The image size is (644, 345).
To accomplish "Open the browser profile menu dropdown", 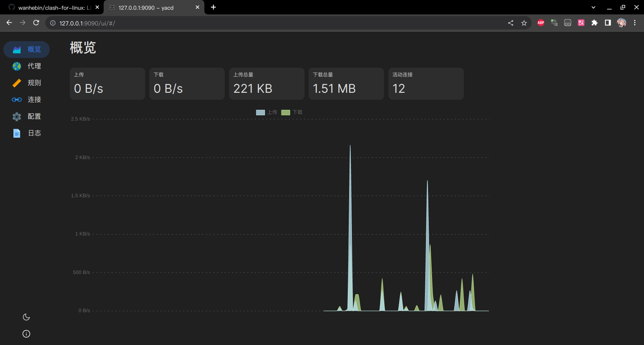I will click(622, 23).
